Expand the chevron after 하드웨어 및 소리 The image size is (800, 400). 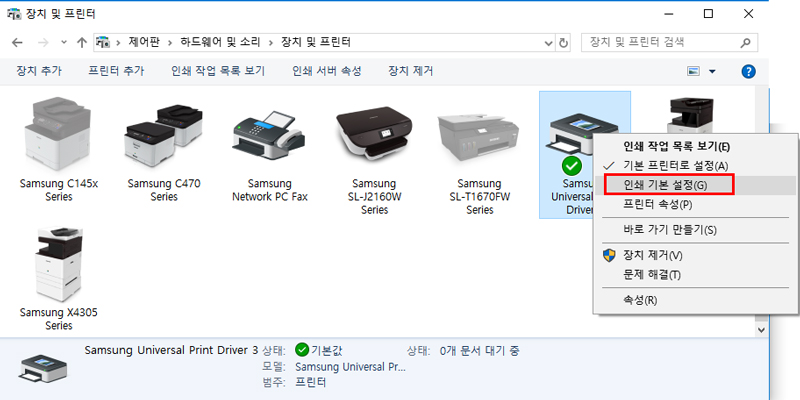271,42
